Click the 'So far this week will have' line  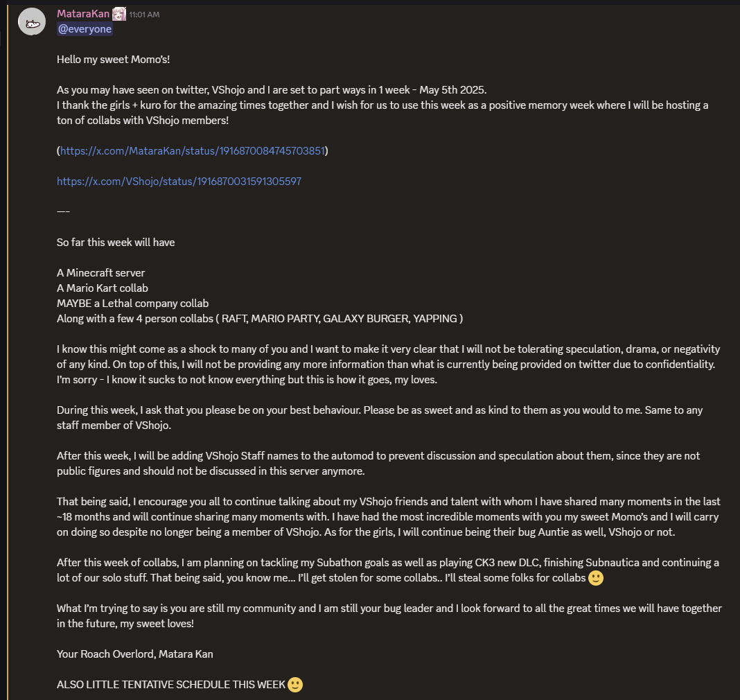pos(116,243)
